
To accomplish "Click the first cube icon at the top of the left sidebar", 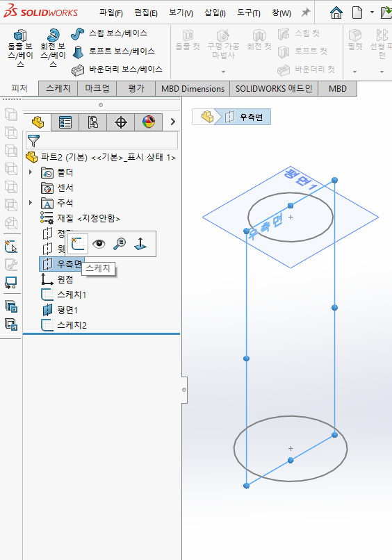I will click(x=11, y=115).
